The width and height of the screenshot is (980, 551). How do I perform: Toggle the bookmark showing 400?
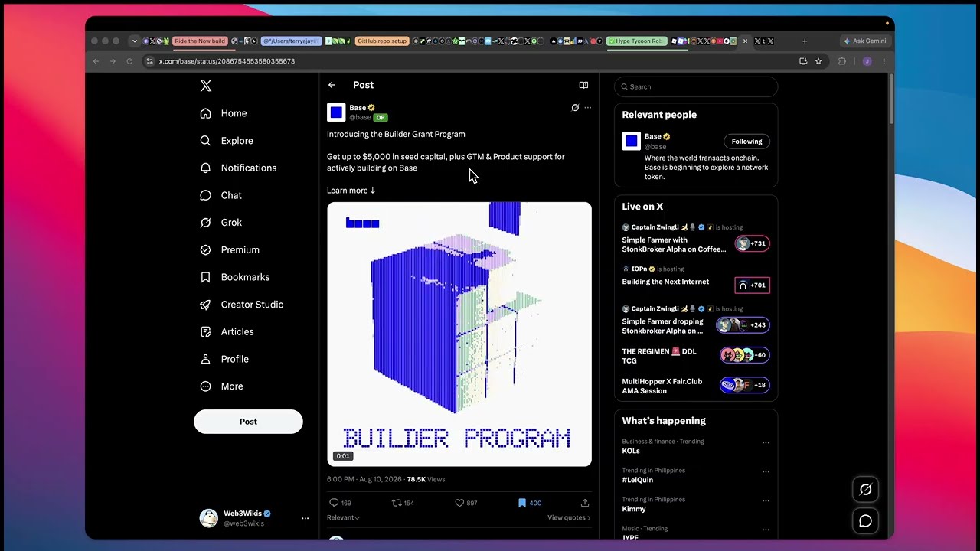[x=529, y=503]
